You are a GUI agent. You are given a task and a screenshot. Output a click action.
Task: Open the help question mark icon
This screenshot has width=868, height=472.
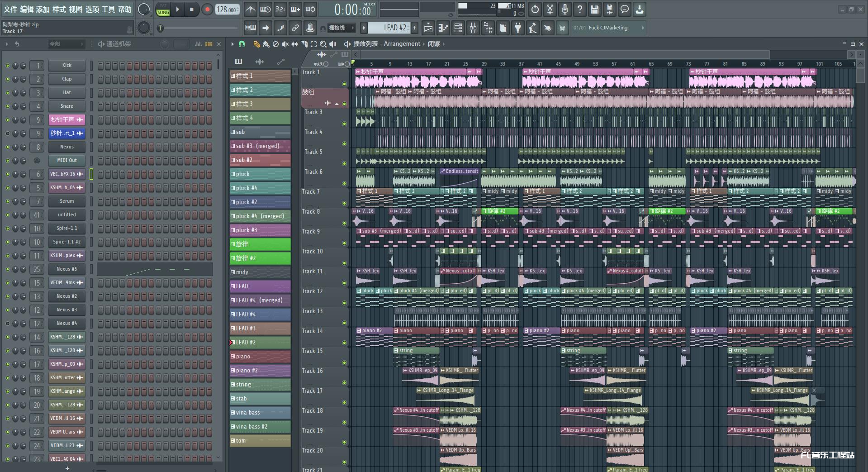tap(580, 9)
